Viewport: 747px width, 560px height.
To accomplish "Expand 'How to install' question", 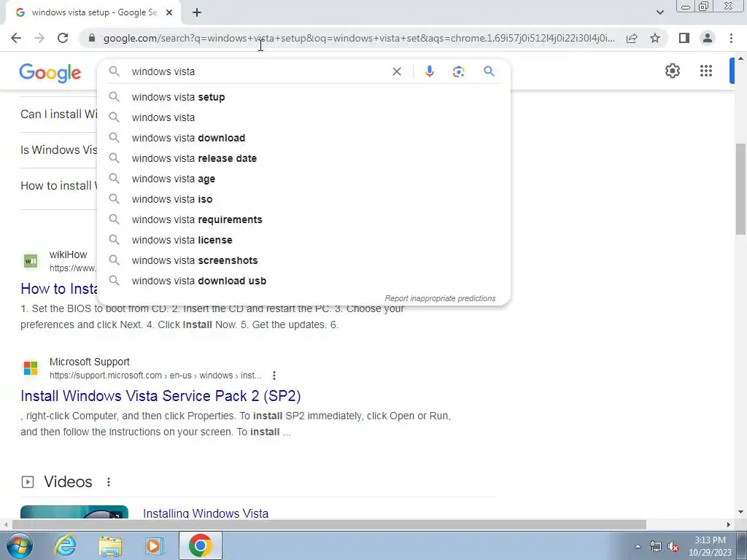I will tap(58, 186).
